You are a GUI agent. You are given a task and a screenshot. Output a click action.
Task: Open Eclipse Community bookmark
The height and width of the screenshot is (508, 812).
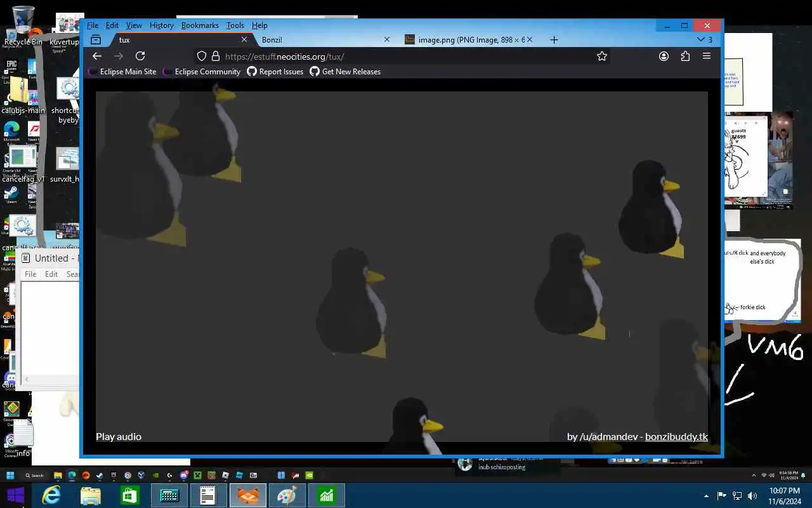(x=201, y=72)
